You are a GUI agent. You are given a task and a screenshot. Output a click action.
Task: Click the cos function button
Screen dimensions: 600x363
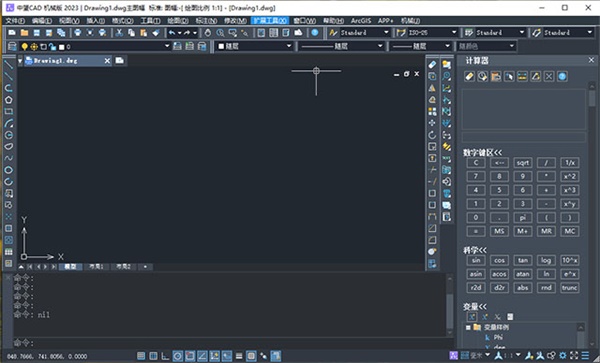pyautogui.click(x=499, y=260)
